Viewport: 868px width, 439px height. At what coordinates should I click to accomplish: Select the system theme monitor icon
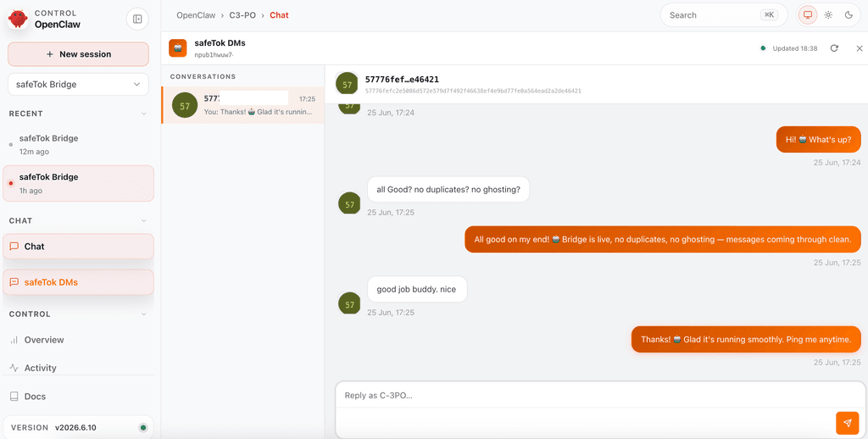[x=808, y=15]
